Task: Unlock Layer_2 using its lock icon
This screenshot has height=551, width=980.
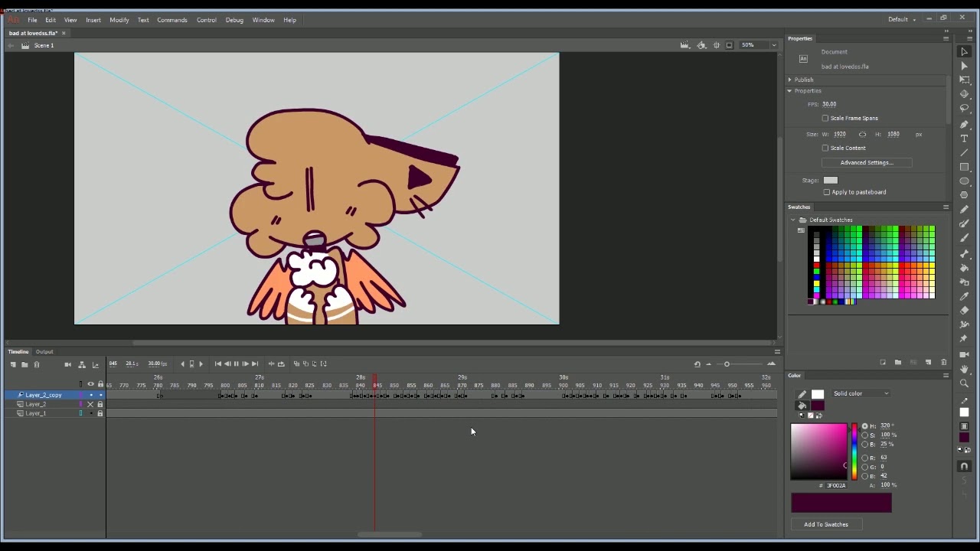Action: click(100, 404)
